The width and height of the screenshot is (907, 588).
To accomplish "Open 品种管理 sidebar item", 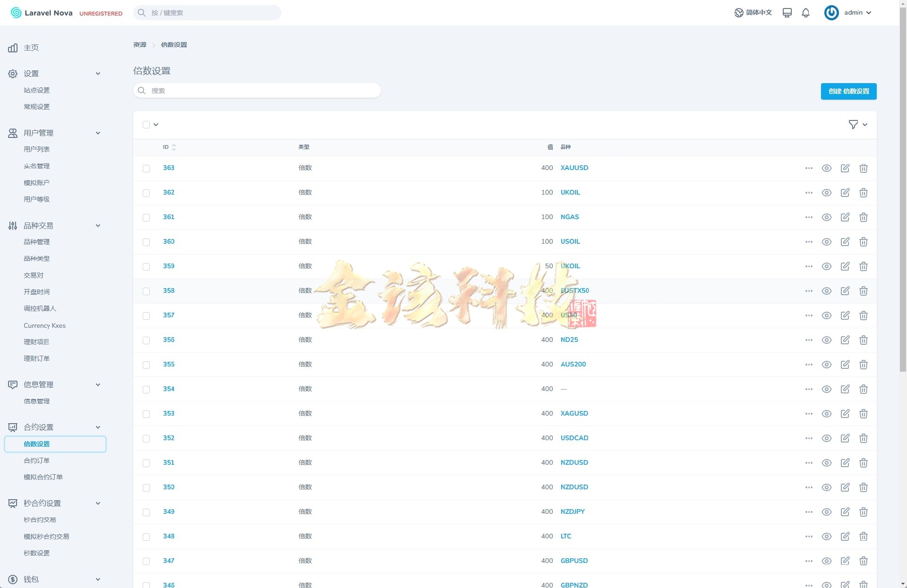I will click(x=37, y=242).
